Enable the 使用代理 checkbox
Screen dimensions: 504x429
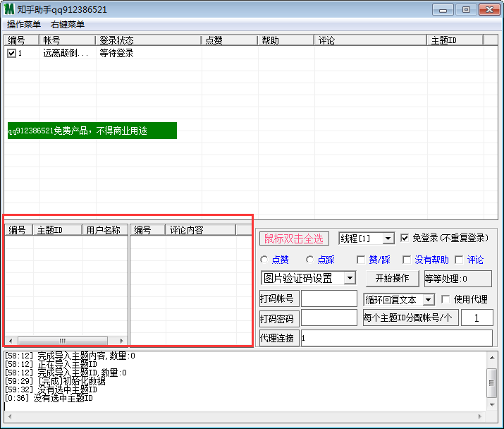tap(445, 299)
